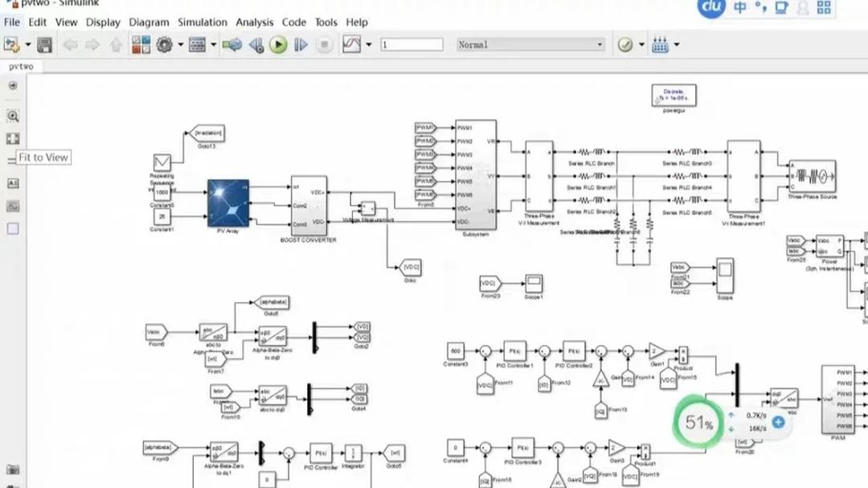Click the Step Forward simulation button
The image size is (868, 488).
(x=301, y=45)
